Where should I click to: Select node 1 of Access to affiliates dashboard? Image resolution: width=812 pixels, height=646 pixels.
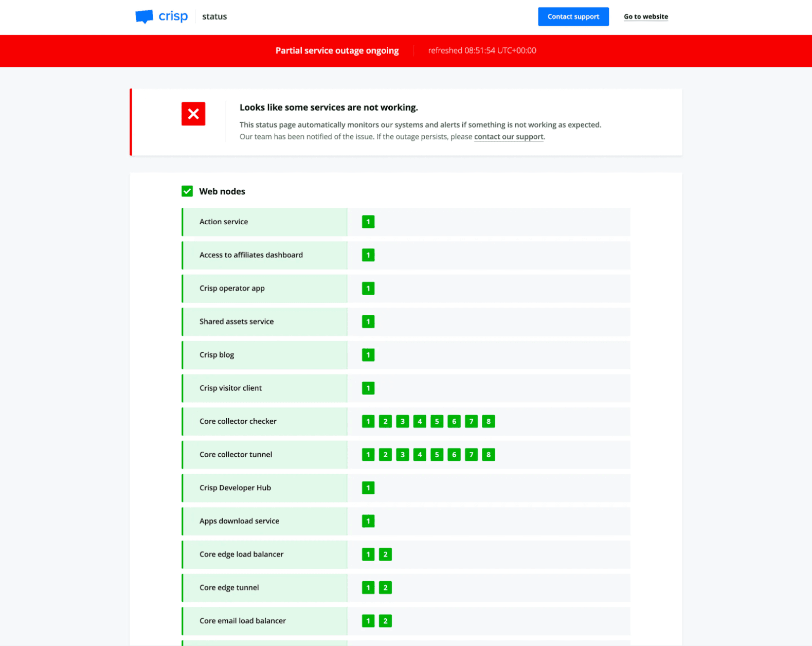368,255
